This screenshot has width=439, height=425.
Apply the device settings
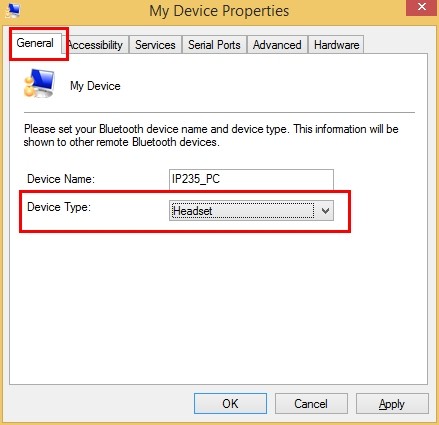[x=392, y=404]
